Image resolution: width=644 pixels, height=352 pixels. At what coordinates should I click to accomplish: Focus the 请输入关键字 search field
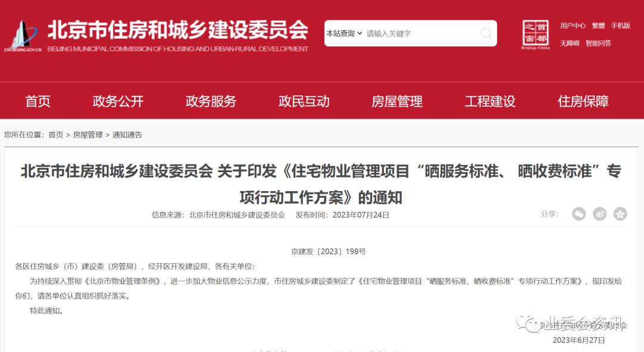coord(421,33)
